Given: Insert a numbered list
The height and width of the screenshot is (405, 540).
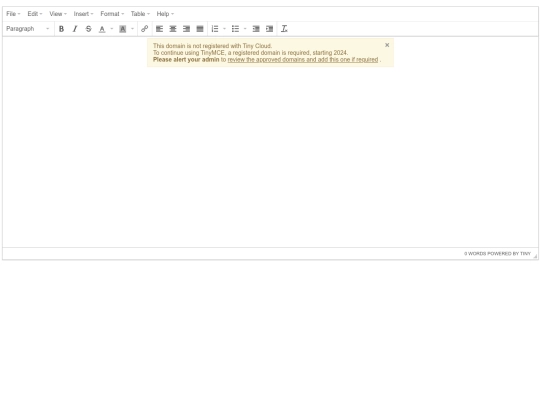Looking at the screenshot, I should (x=215, y=29).
